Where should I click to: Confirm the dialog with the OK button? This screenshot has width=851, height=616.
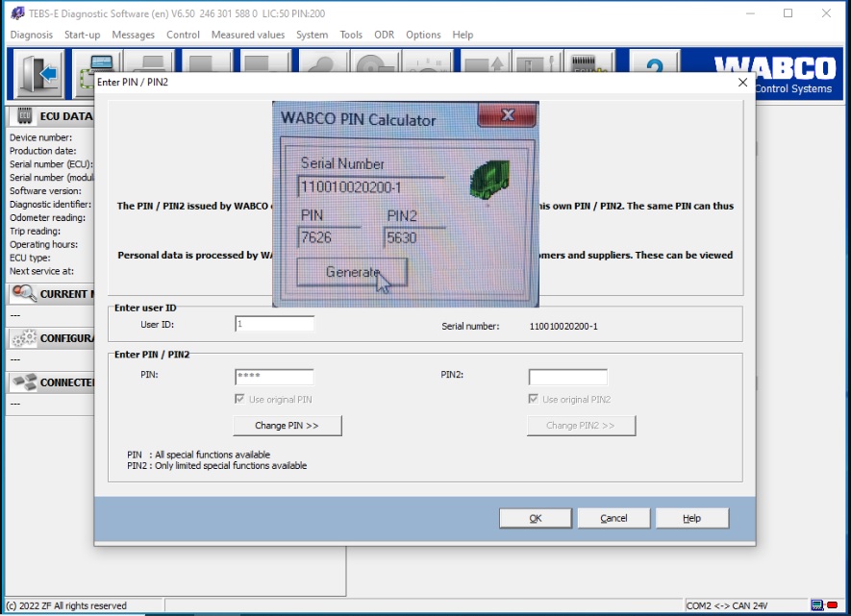536,518
